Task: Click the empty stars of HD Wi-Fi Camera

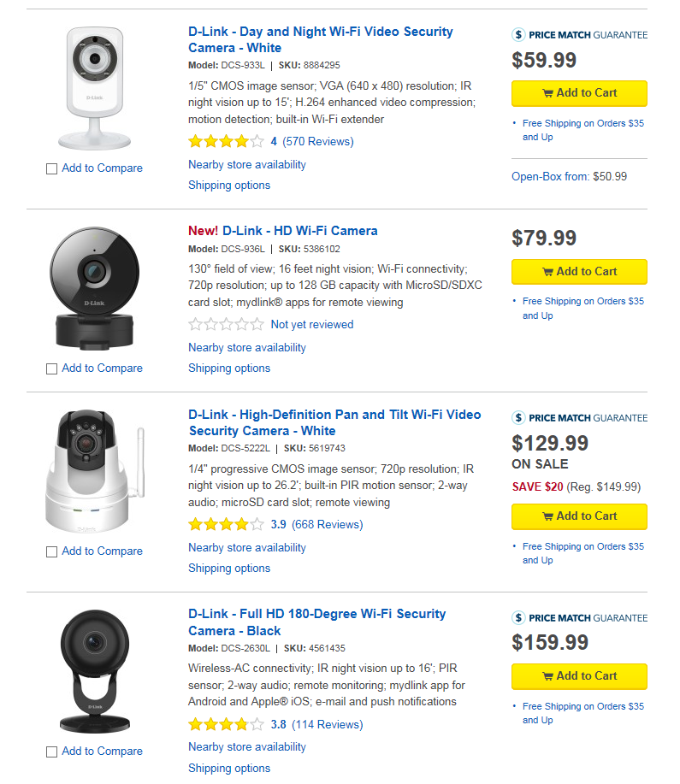Action: click(226, 325)
